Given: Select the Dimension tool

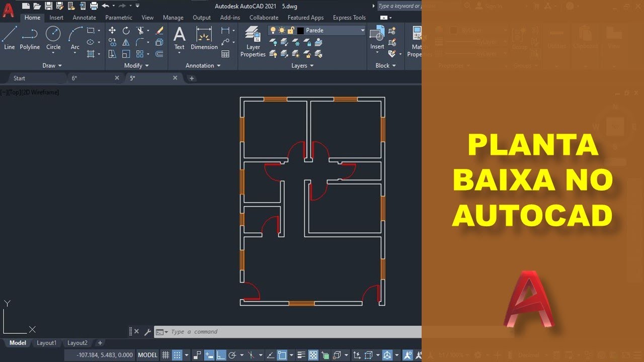Looking at the screenshot, I should pos(204,38).
